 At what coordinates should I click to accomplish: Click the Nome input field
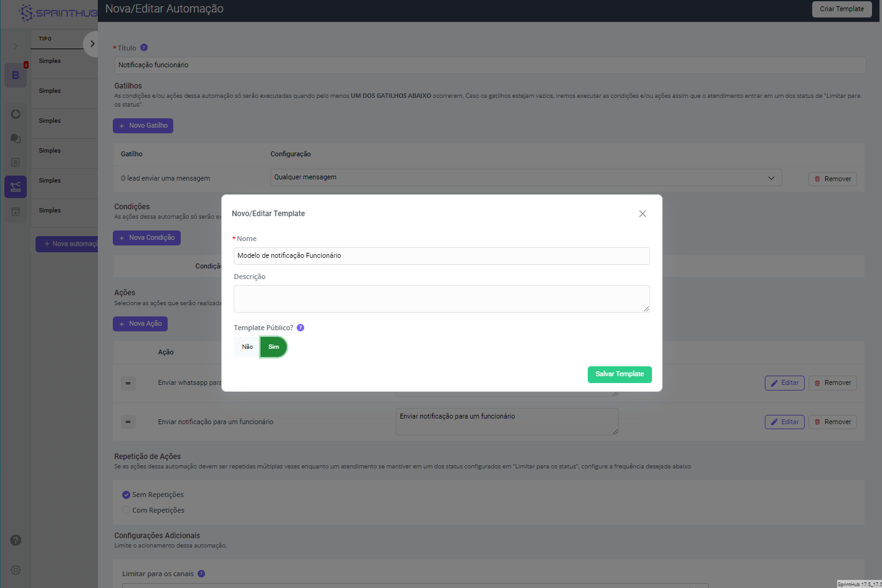tap(441, 256)
